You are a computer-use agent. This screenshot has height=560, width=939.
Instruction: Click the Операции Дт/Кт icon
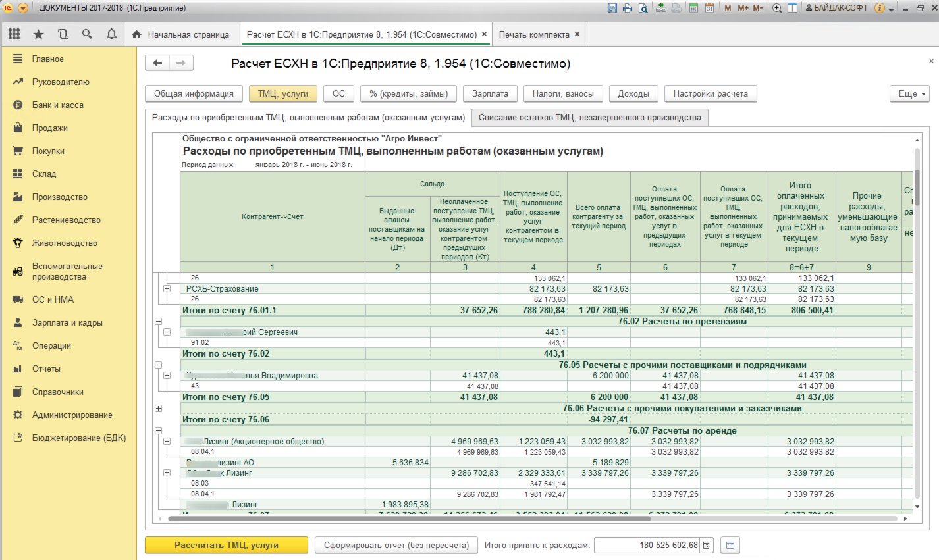point(18,345)
